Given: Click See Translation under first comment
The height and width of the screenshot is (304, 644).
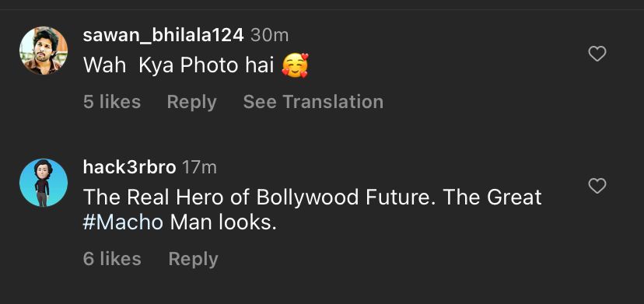Looking at the screenshot, I should (x=313, y=102).
